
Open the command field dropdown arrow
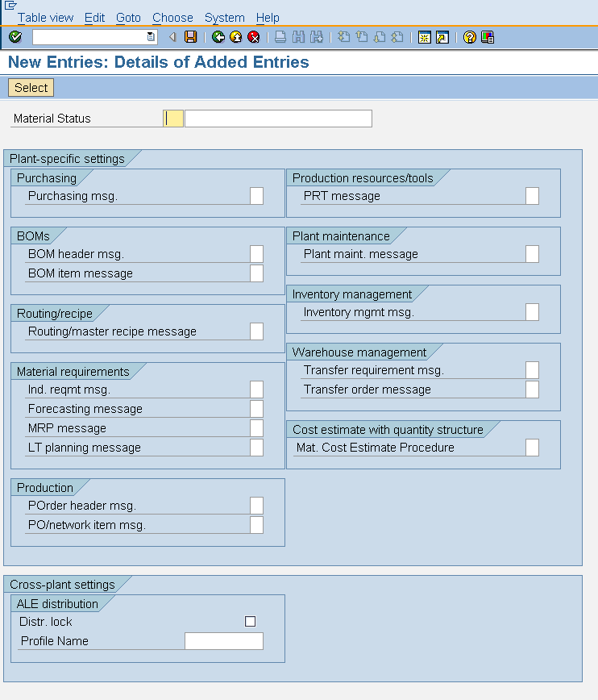(149, 36)
